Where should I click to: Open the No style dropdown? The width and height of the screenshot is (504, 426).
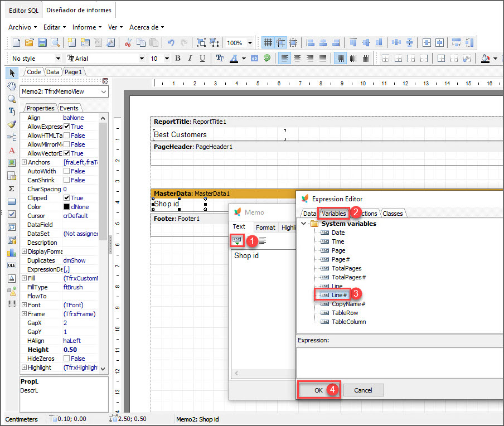coord(58,59)
